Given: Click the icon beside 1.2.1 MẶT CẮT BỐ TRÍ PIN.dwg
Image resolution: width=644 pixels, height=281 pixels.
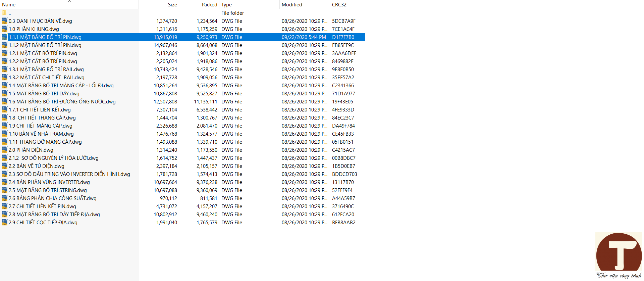Looking at the screenshot, I should click(5, 53).
